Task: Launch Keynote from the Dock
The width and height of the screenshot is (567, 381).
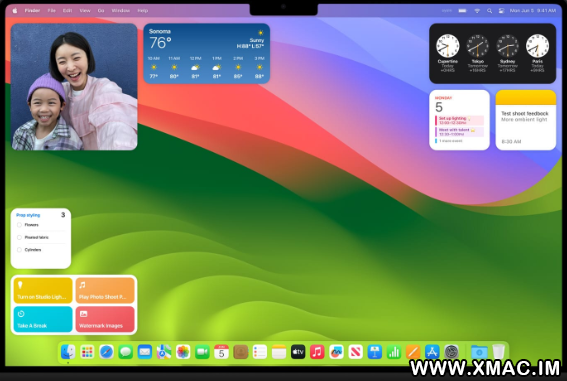Action: coord(375,352)
